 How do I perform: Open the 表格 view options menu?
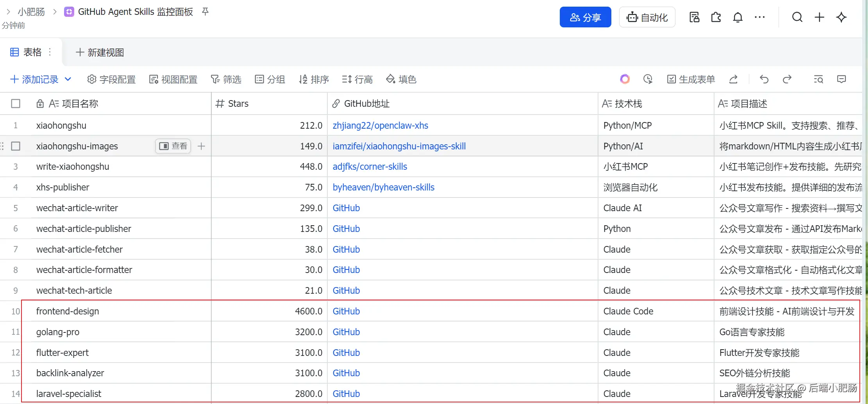coord(50,52)
